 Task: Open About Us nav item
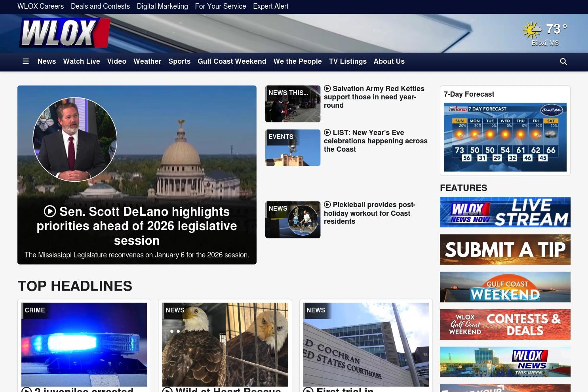click(389, 61)
